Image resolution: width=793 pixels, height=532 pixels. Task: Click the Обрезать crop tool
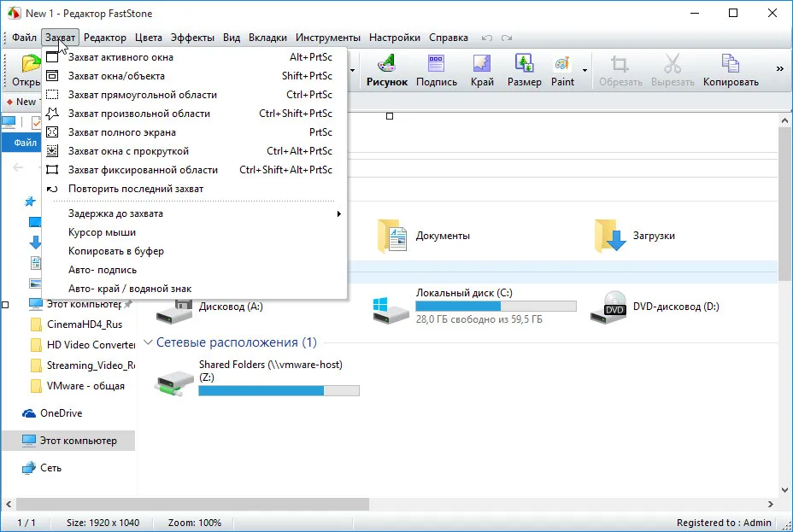pyautogui.click(x=620, y=70)
